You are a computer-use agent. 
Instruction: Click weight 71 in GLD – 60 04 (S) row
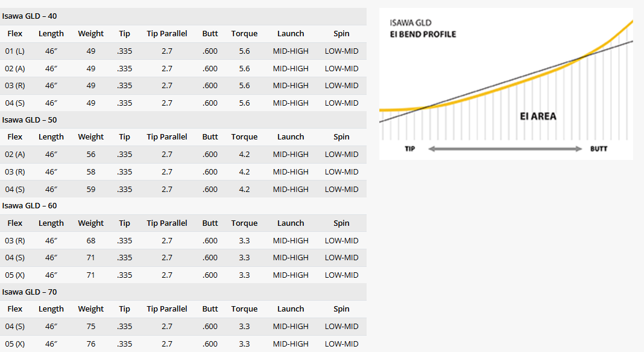click(x=91, y=258)
